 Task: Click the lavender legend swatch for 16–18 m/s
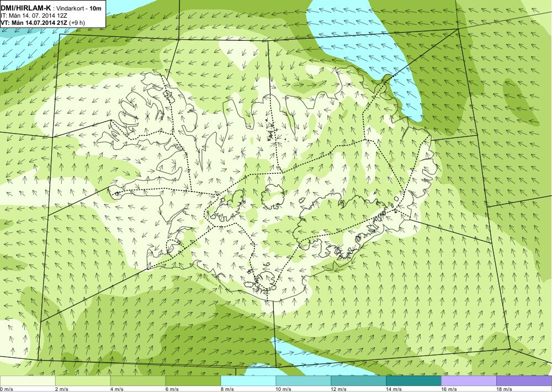[x=469, y=381]
